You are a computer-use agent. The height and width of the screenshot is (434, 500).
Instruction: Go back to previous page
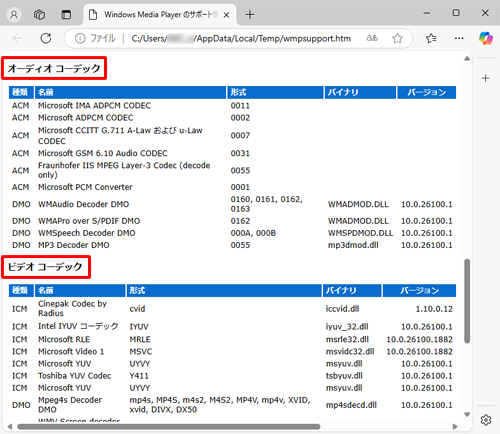18,38
